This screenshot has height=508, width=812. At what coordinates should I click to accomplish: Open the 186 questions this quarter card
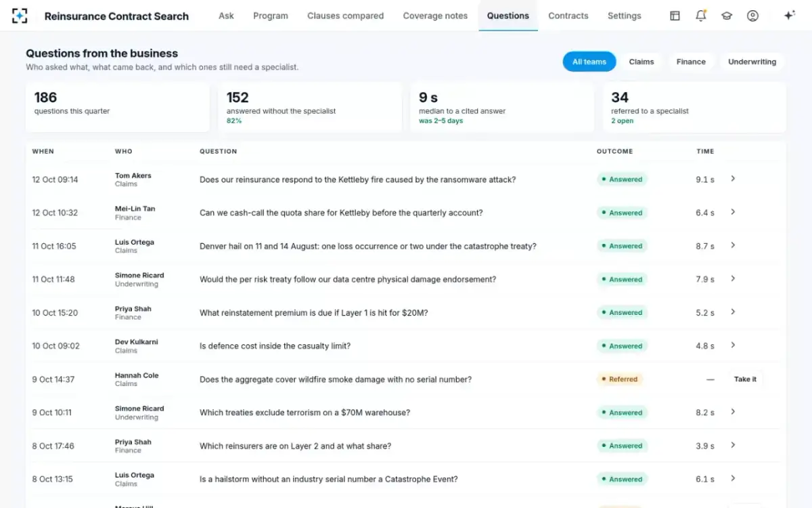point(118,107)
